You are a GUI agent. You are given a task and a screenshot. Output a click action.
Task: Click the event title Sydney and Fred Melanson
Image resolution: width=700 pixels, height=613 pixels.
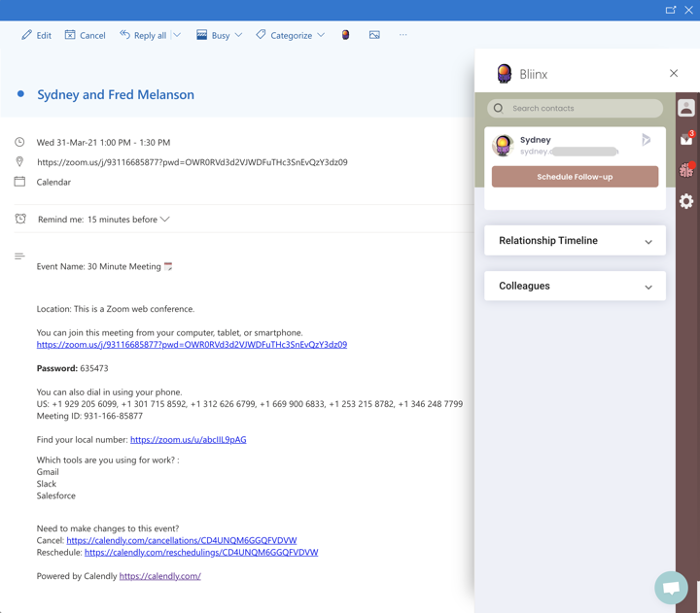[x=116, y=94]
